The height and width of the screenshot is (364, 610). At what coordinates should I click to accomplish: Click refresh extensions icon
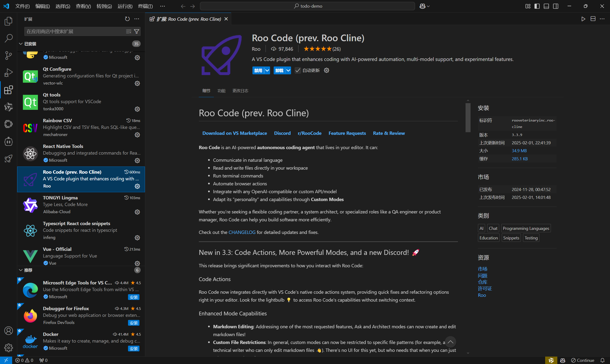[127, 19]
